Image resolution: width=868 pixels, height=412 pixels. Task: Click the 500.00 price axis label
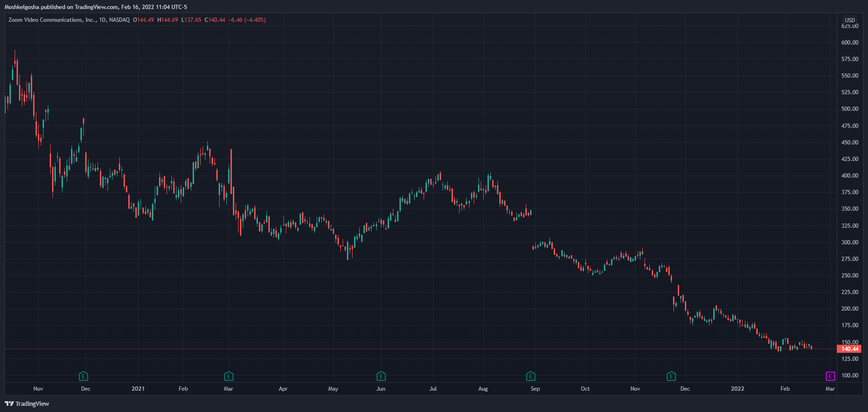(850, 109)
